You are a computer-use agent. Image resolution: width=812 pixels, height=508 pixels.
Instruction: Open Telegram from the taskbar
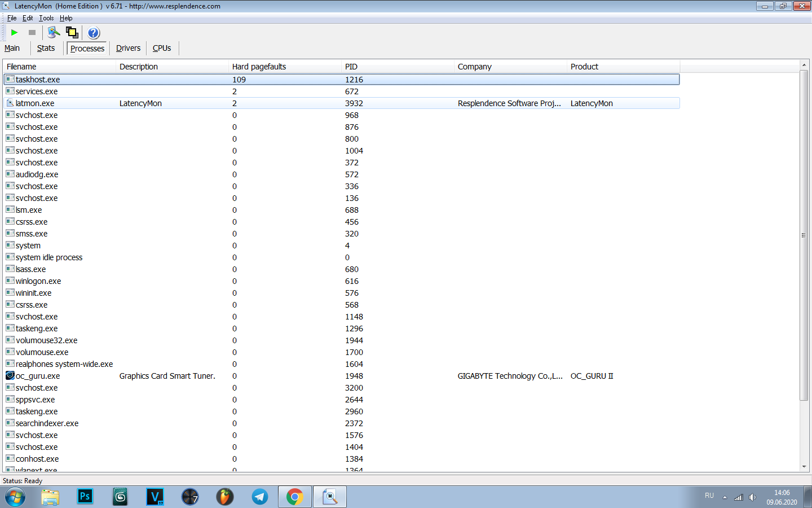260,497
